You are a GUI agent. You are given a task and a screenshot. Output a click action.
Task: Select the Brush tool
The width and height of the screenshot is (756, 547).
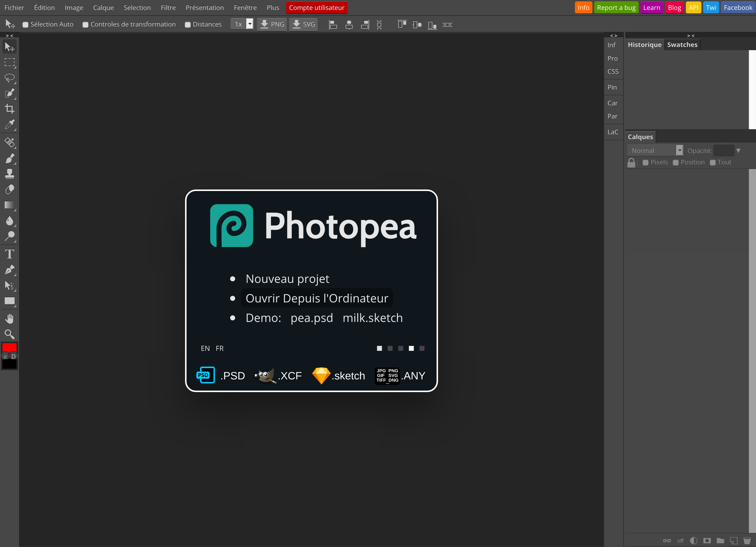coord(10,158)
